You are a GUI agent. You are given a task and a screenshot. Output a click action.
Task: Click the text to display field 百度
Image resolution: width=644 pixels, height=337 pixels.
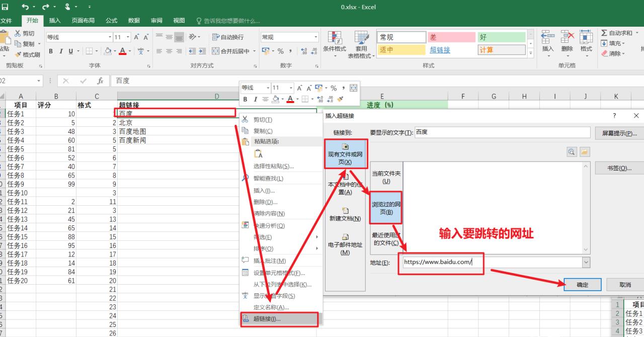(502, 132)
